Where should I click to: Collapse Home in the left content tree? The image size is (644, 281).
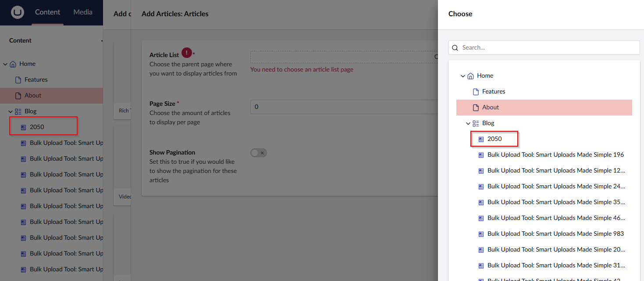click(5, 64)
